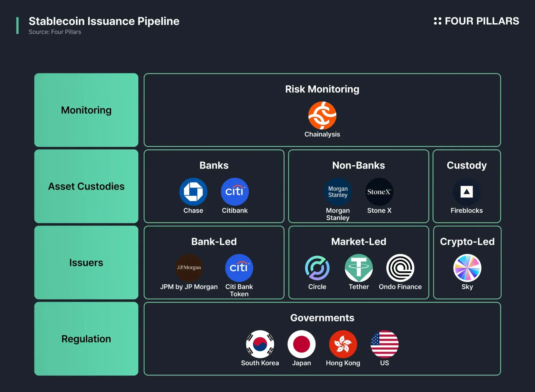Click the Banks heading
The image size is (535, 392).
[214, 165]
